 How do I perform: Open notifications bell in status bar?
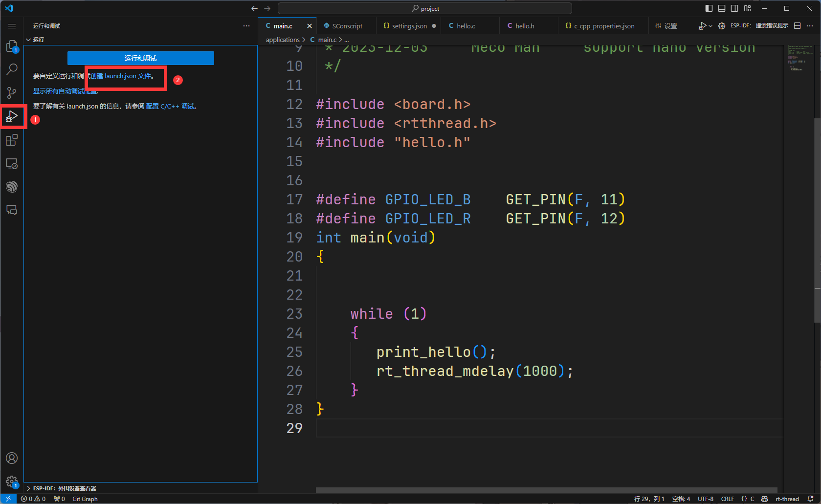click(811, 499)
